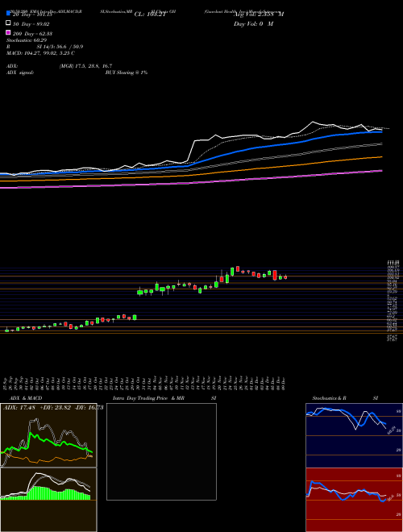Select the '200 Day - 62.33' label
This screenshot has height=532, width=403.
click(x=32, y=34)
